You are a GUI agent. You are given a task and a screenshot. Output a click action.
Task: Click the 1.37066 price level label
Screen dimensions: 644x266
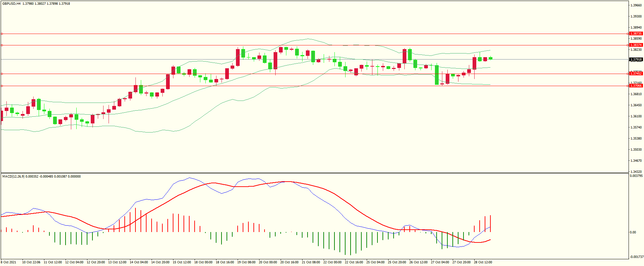[636, 86]
